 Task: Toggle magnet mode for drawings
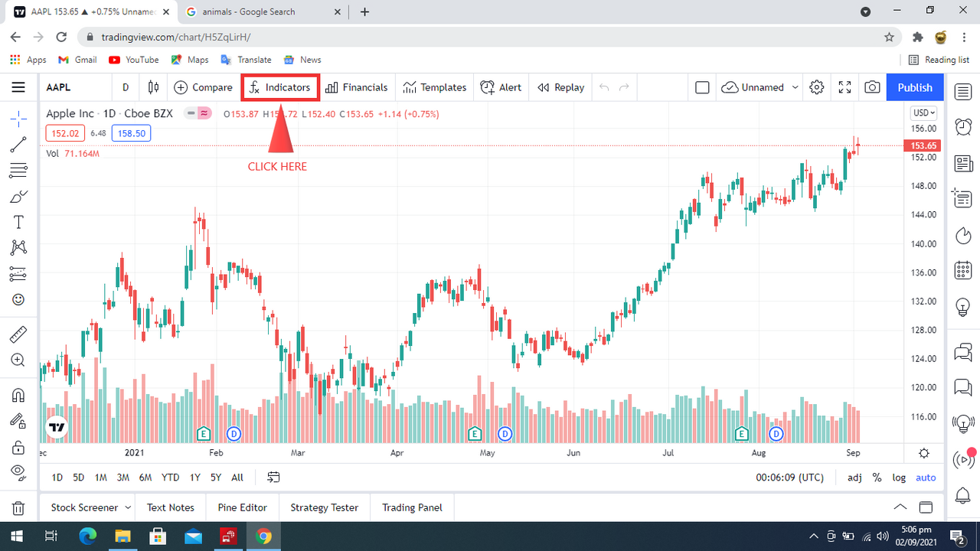coord(18,395)
